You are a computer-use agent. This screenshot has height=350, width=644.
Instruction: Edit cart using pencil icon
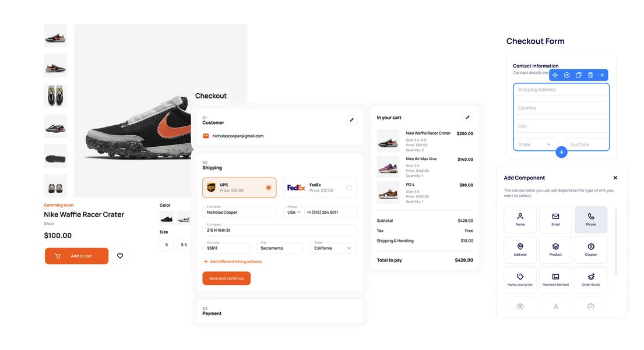tap(467, 118)
